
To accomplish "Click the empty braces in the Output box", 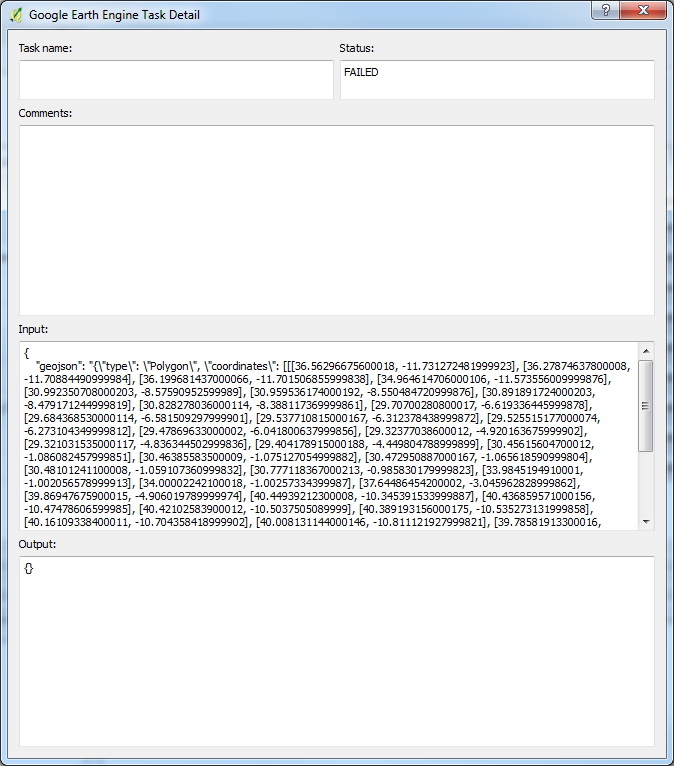I will [29, 568].
